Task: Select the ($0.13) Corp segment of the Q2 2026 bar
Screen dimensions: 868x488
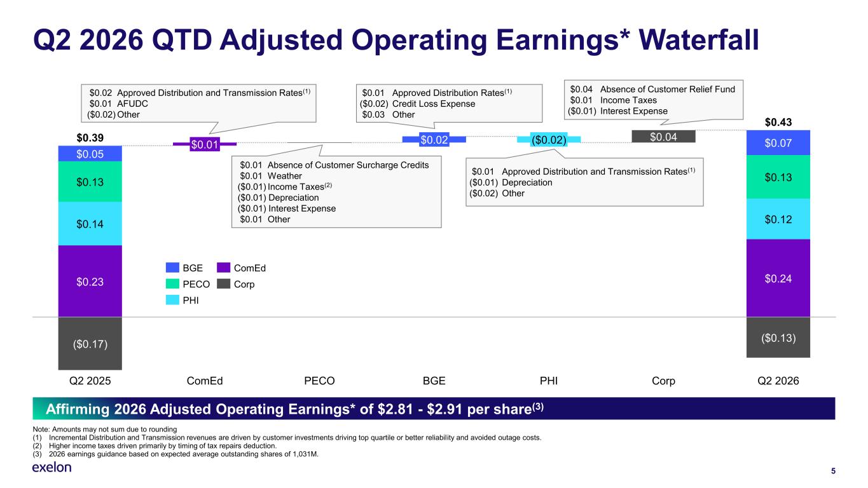Action: [x=778, y=337]
